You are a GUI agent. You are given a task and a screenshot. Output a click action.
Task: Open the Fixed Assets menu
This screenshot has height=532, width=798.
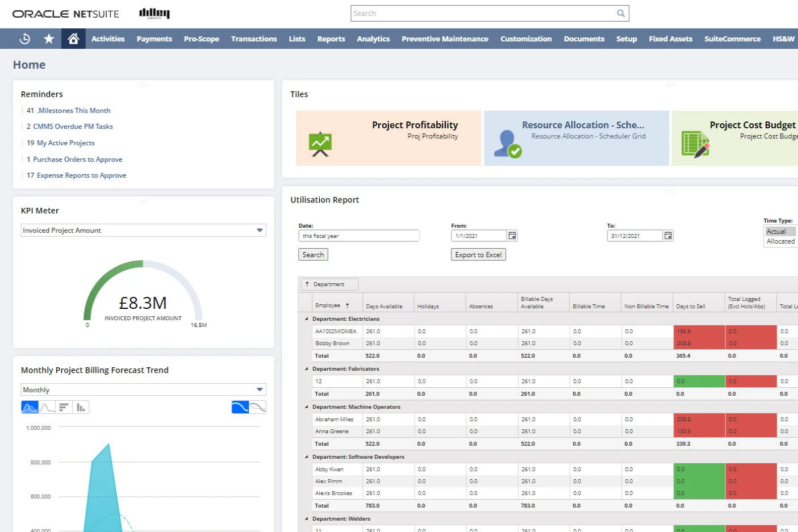coord(671,39)
